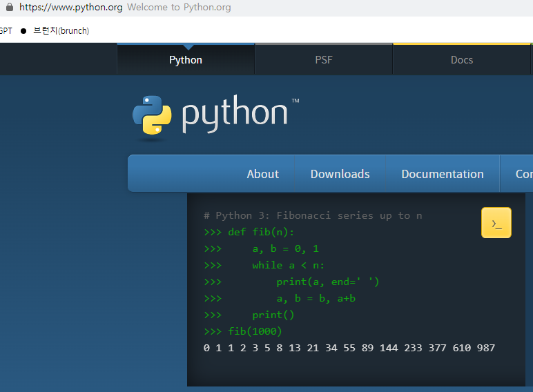533x392 pixels.
Task: Click the Fibonacci output line ending in 987
Action: tap(349, 348)
